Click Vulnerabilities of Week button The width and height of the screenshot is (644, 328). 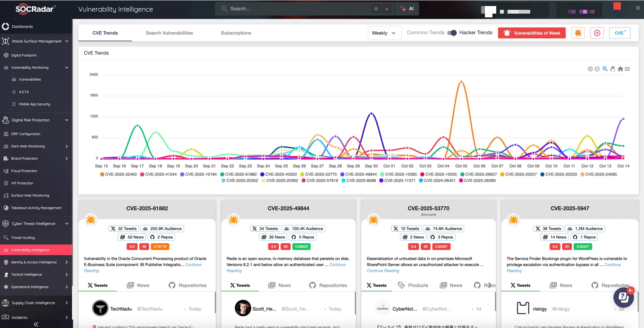click(532, 33)
